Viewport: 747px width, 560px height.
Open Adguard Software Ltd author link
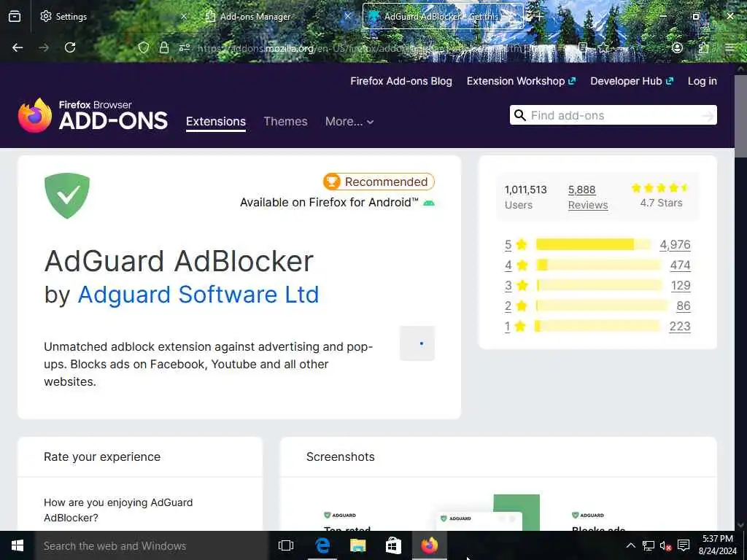(x=198, y=295)
